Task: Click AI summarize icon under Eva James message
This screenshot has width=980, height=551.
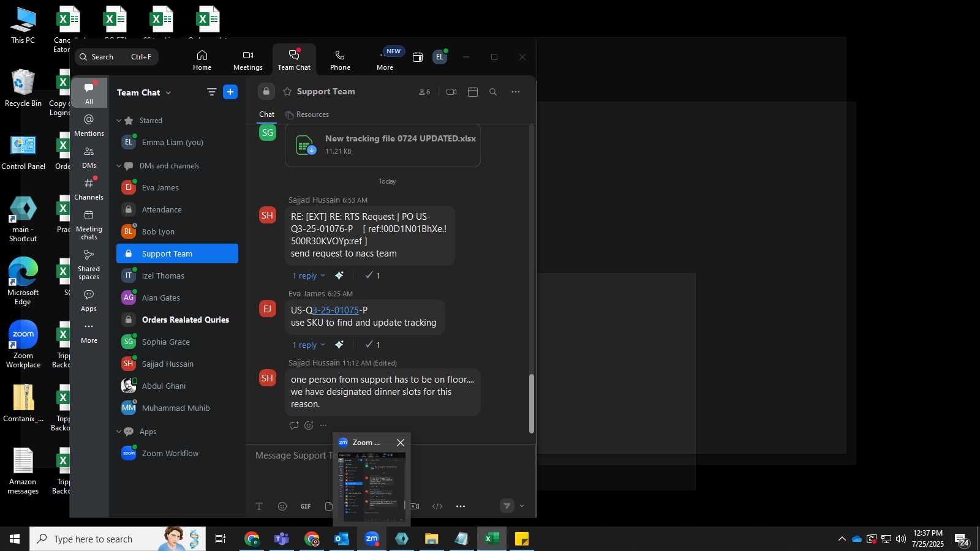Action: point(339,345)
